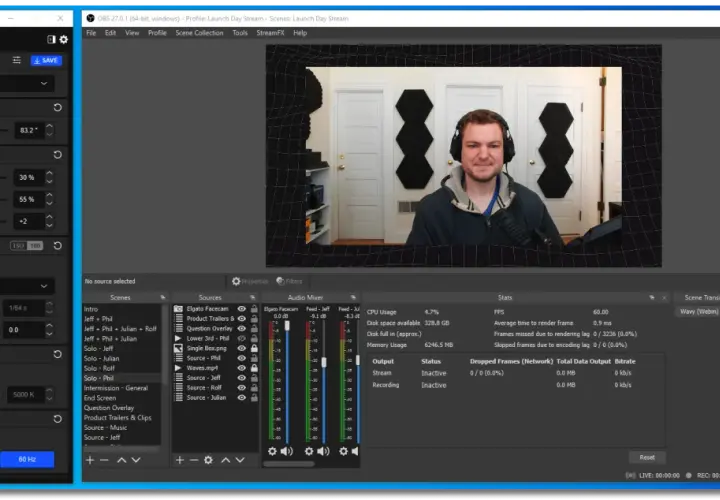720x500 pixels.
Task: Open the Edit menu
Action: [x=110, y=33]
